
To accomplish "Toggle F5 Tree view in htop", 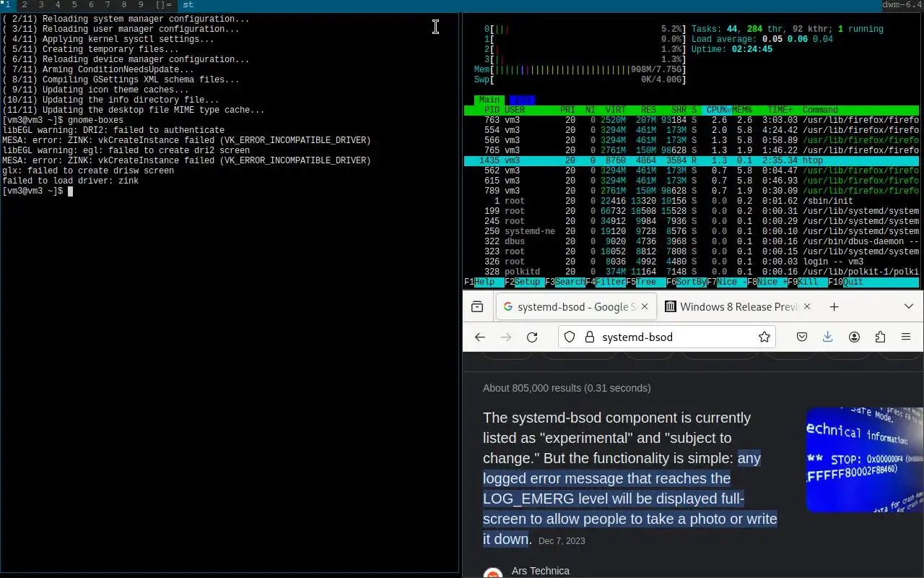I will (x=646, y=282).
